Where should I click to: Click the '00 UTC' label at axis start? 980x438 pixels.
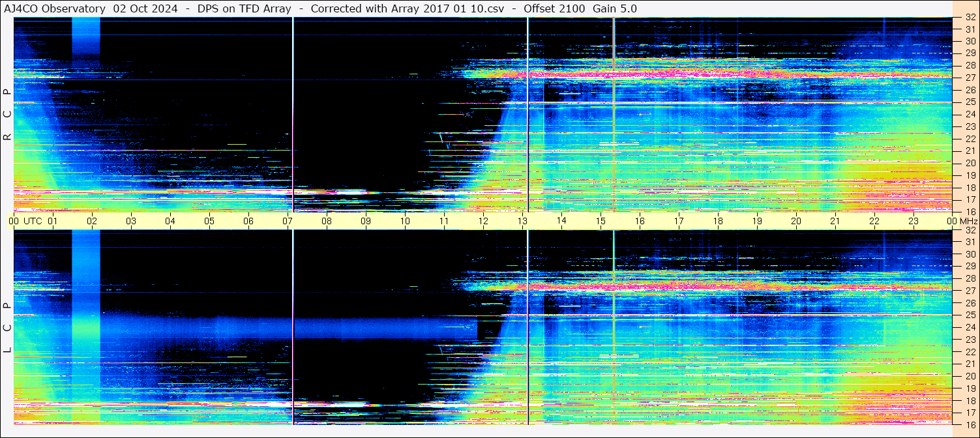pyautogui.click(x=25, y=221)
